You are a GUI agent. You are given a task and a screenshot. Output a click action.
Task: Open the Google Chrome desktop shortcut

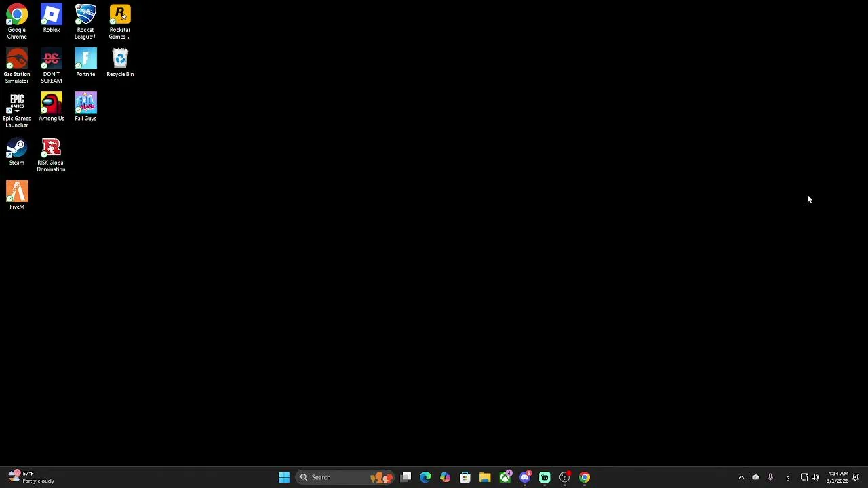(x=17, y=22)
